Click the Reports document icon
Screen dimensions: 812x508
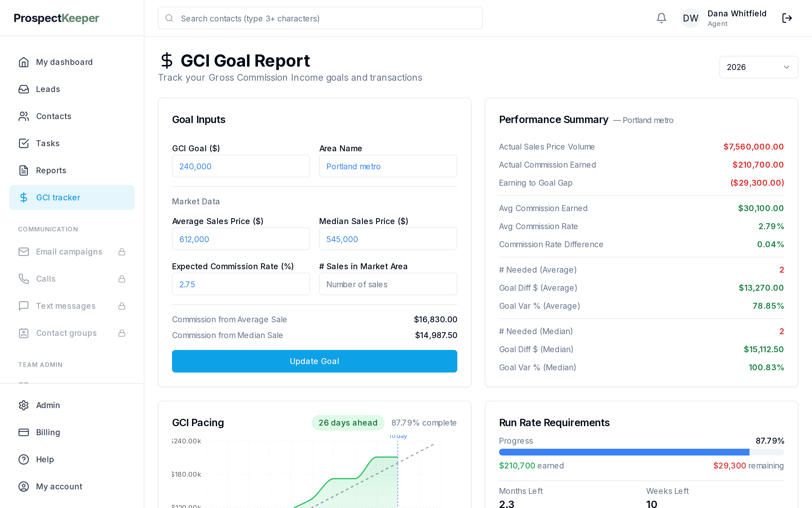(23, 170)
